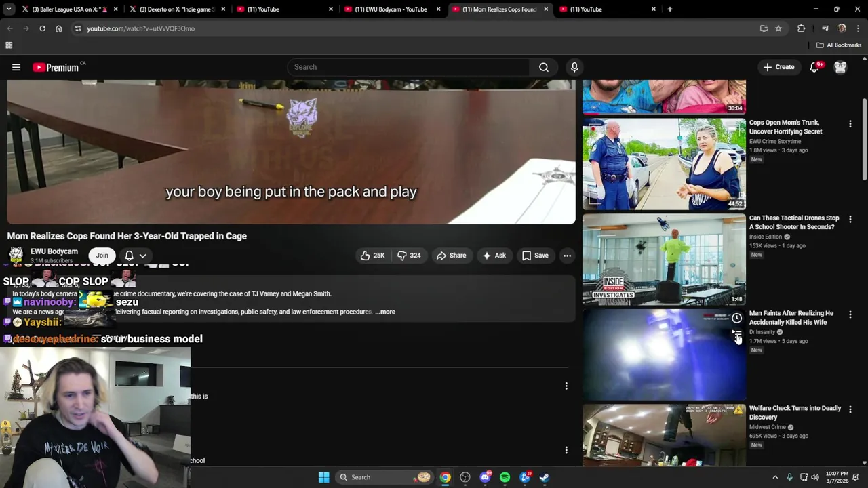This screenshot has height=488, width=868.
Task: Click the Ask button
Action: [x=494, y=256]
